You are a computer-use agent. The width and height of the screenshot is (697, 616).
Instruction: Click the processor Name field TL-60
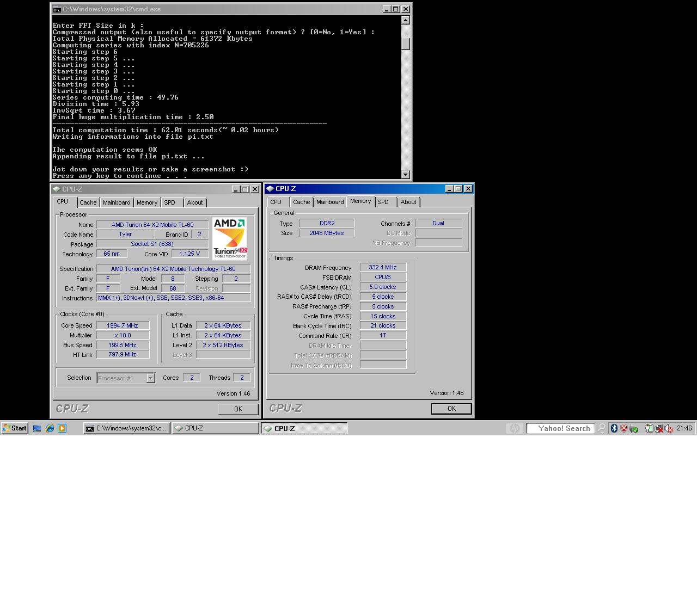click(152, 225)
